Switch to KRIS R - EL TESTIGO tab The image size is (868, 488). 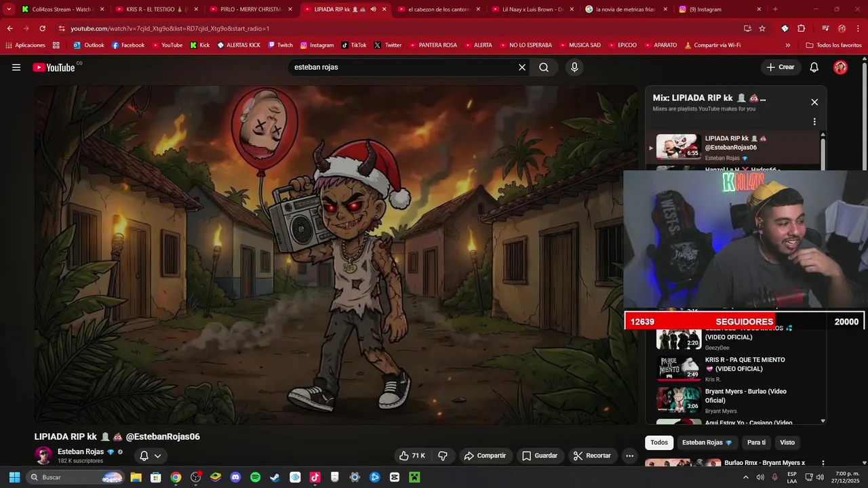click(x=155, y=9)
